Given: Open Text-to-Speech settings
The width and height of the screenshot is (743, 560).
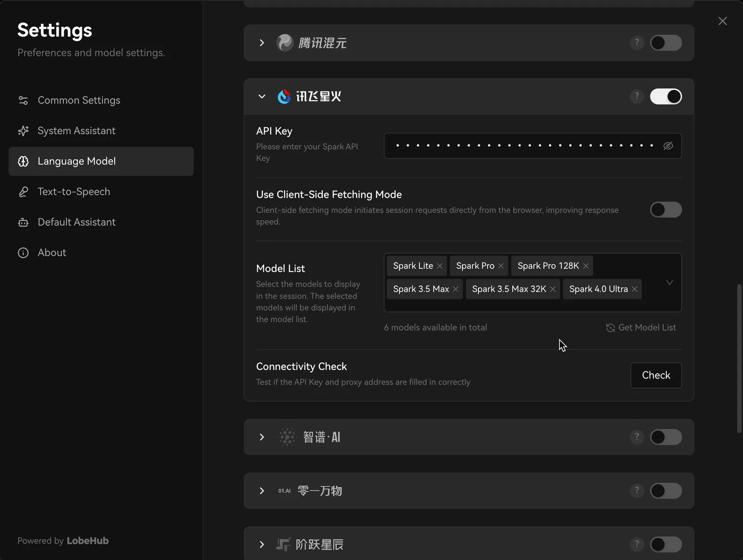Looking at the screenshot, I should tap(101, 192).
